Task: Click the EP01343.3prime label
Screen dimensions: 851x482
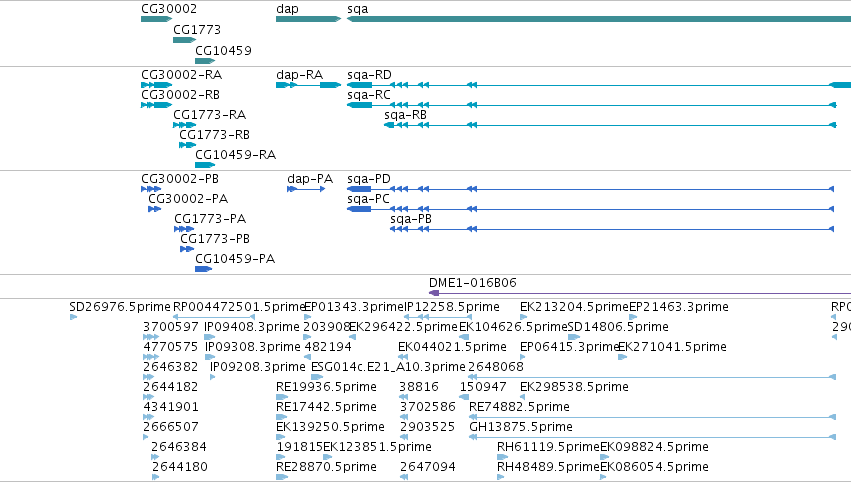Action: pos(354,307)
